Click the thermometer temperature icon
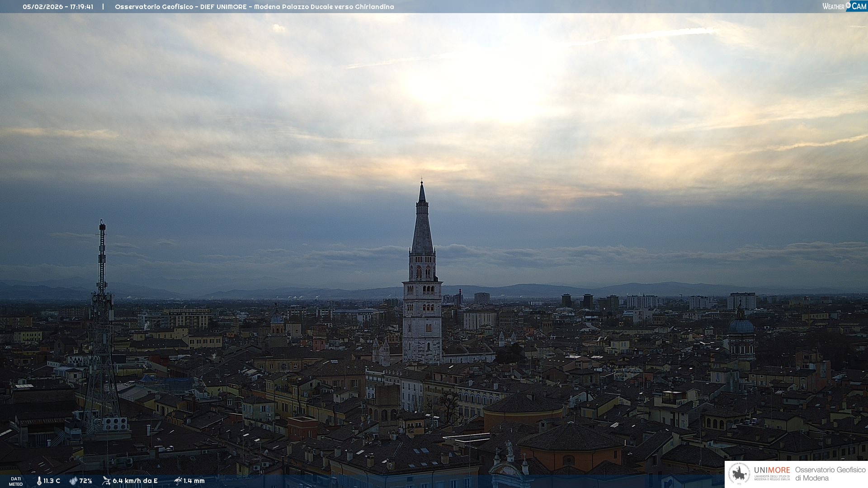Image resolution: width=868 pixels, height=488 pixels. (39, 481)
